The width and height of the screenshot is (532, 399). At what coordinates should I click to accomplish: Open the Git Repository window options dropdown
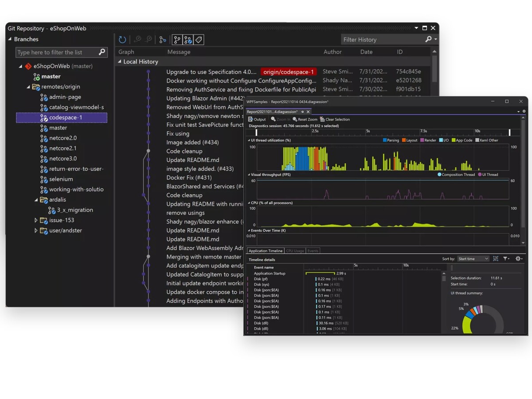[x=416, y=28]
